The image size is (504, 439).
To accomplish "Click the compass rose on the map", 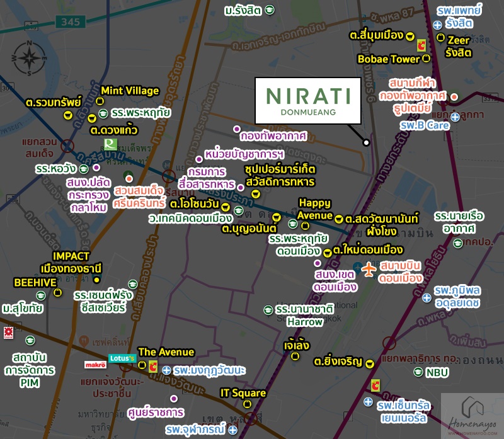I will 29,59.
